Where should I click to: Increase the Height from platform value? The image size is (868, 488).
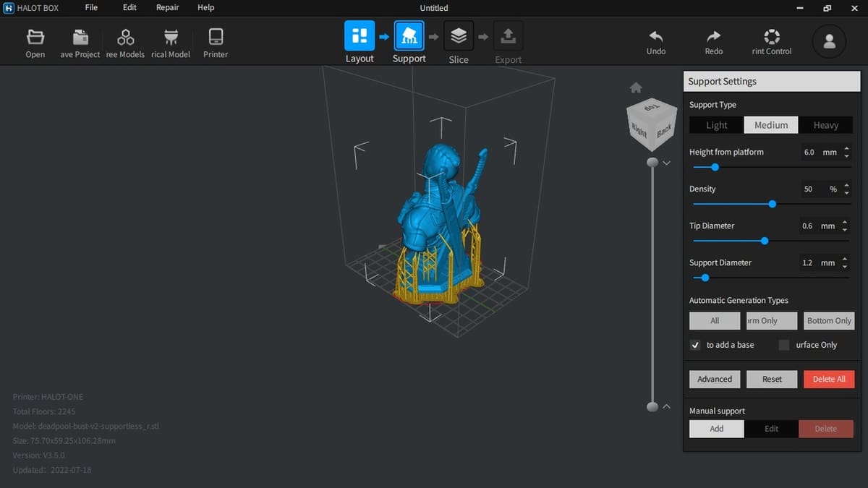846,149
